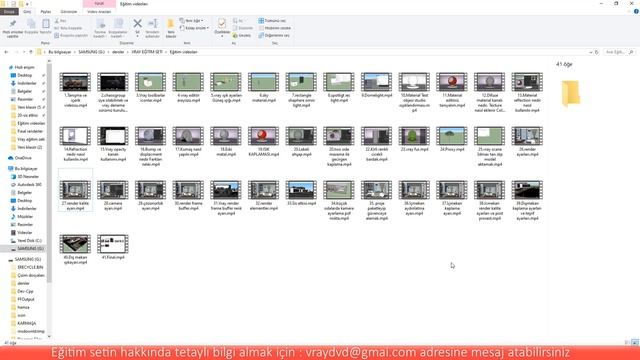Click Diğerlerini seç (invert selection)
Image resolution: width=640 pixels, height=360 pixels.
[274, 36]
